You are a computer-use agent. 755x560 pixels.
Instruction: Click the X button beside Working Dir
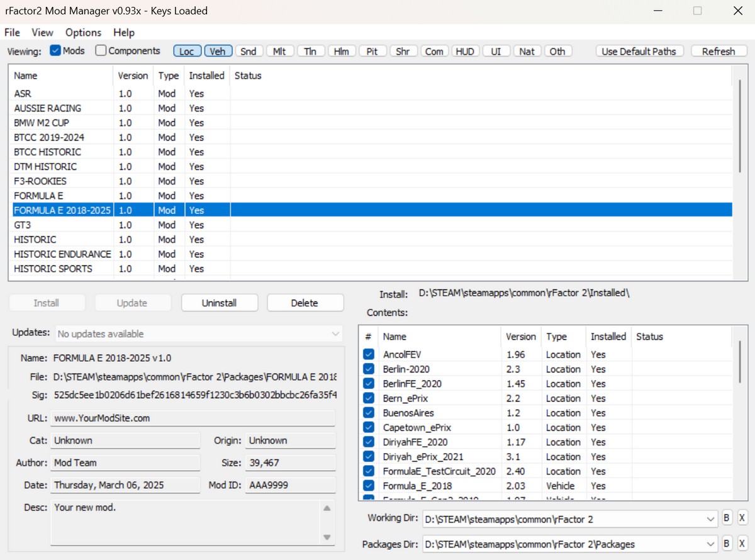click(742, 519)
